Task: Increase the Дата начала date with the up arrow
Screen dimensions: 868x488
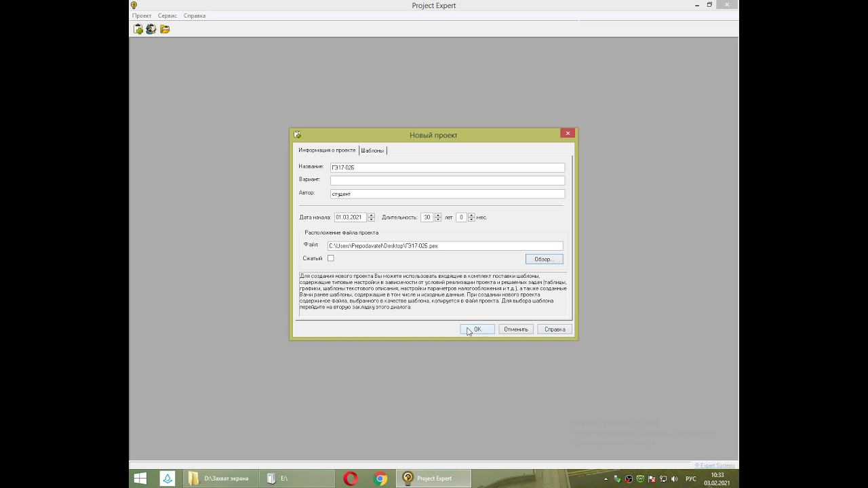Action: [371, 216]
